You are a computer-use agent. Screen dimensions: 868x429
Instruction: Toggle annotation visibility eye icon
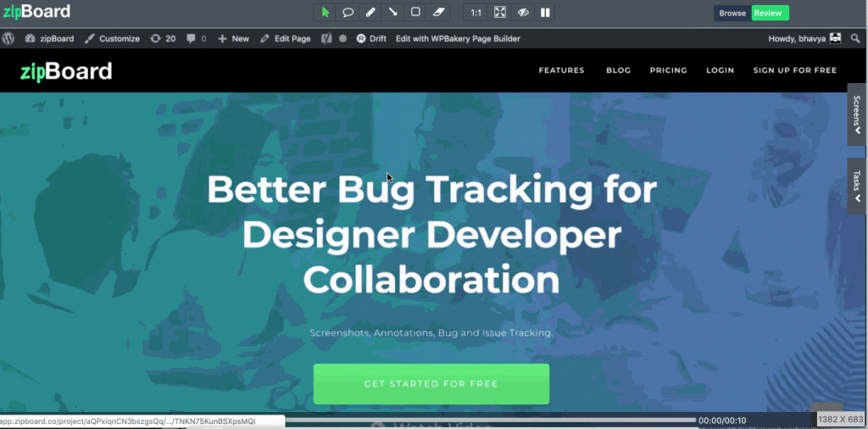pos(523,13)
